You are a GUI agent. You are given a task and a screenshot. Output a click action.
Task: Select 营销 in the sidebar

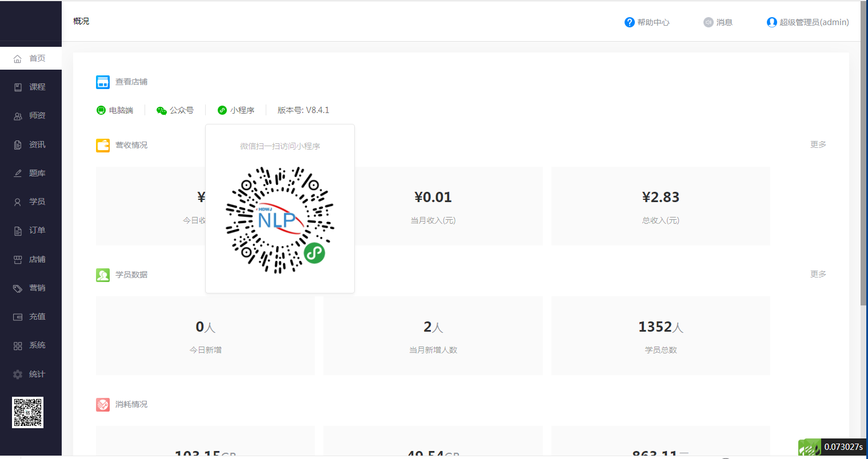pyautogui.click(x=31, y=288)
